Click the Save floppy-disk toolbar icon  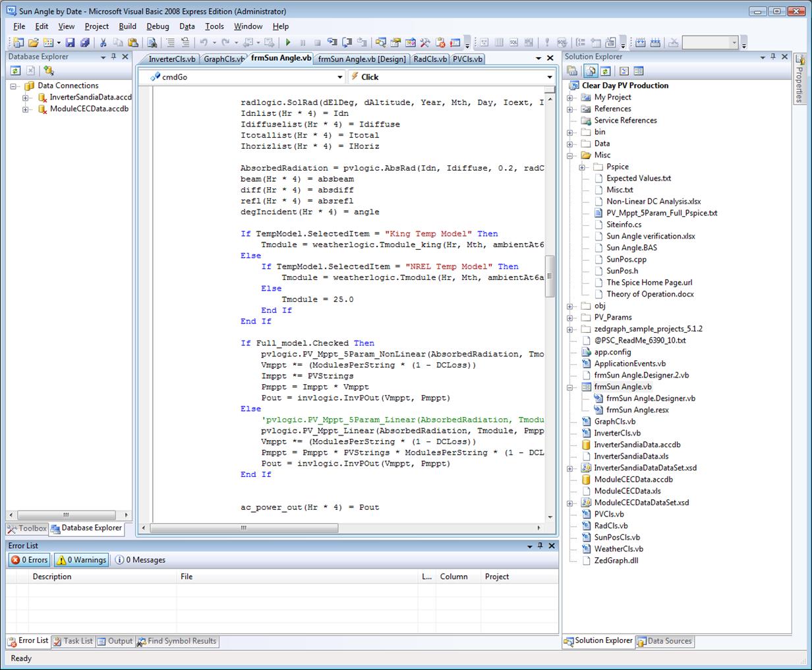coord(70,43)
